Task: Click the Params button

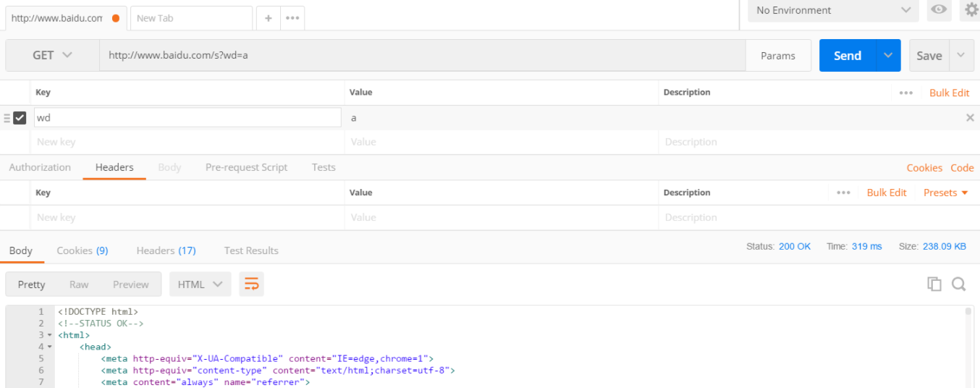Action: point(778,56)
